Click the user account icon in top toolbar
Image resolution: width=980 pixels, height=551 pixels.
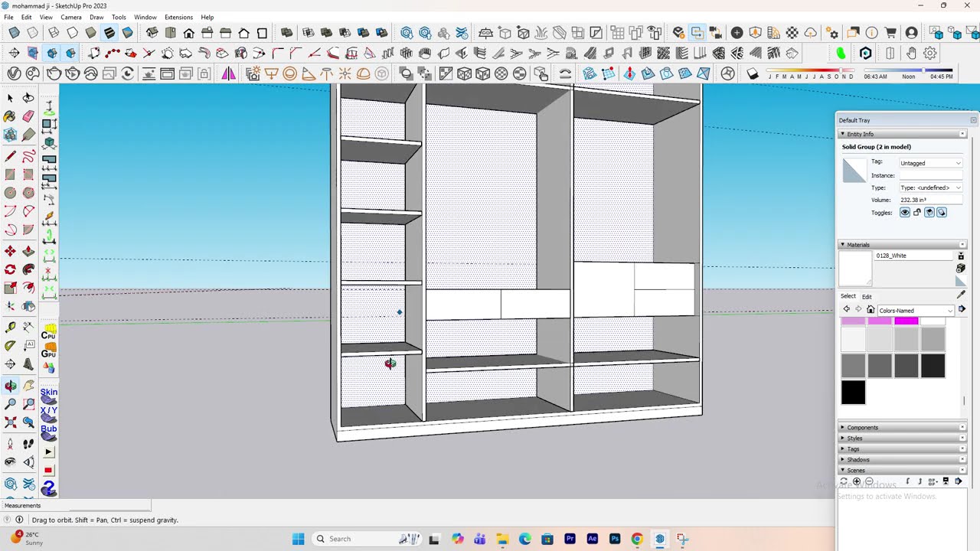coord(911,33)
